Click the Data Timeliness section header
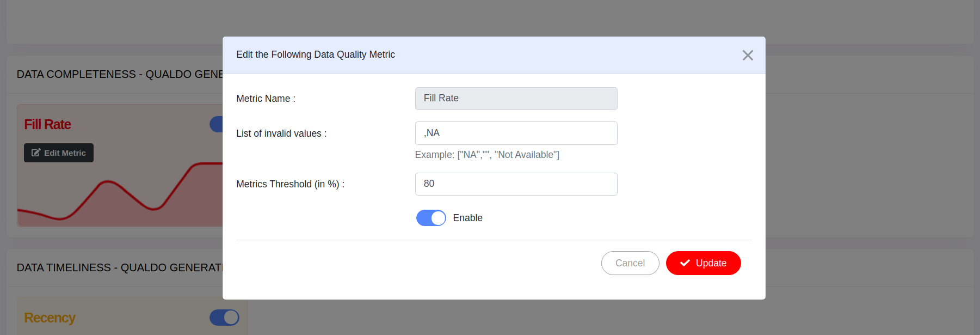Viewport: 980px width, 335px height. [120, 268]
